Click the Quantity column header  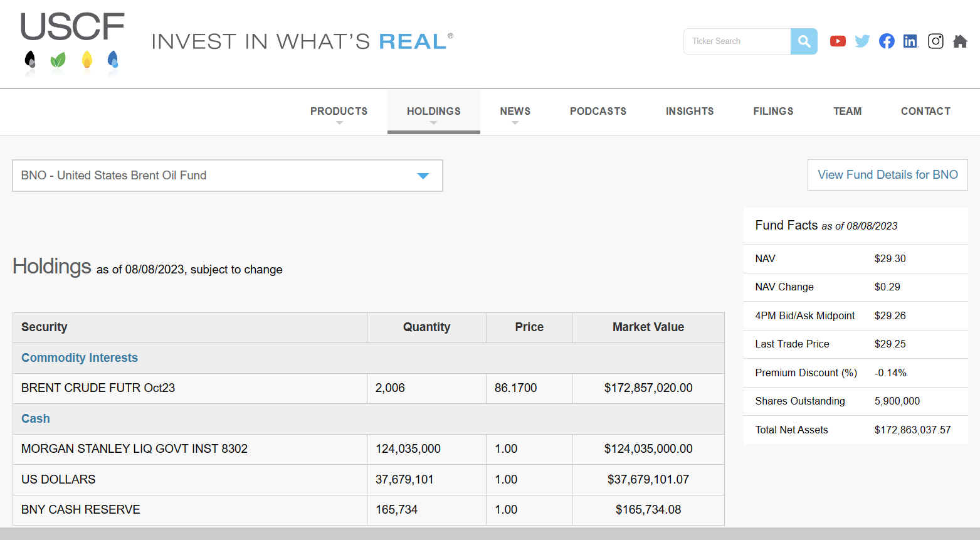point(426,327)
